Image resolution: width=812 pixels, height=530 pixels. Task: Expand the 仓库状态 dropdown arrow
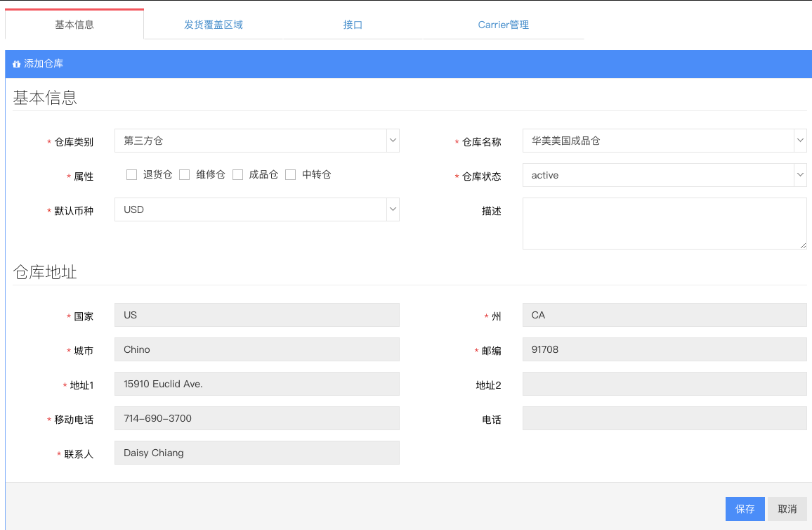coord(800,175)
